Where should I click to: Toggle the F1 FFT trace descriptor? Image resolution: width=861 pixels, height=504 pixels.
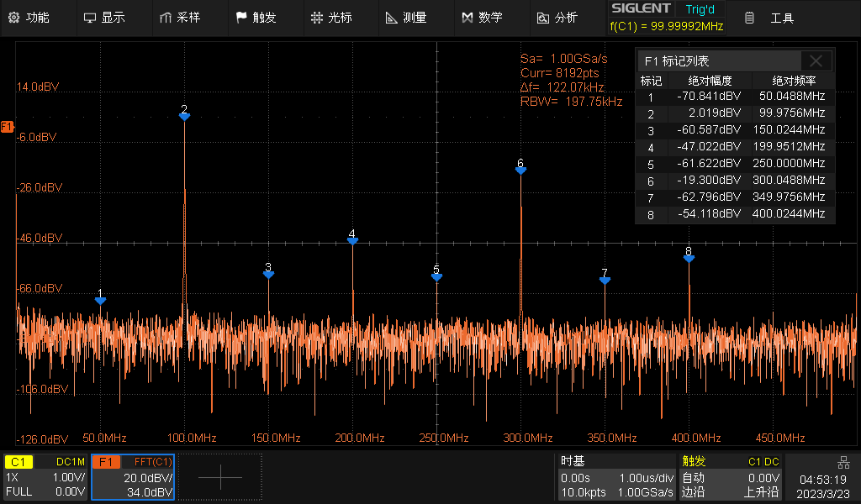[x=108, y=460]
